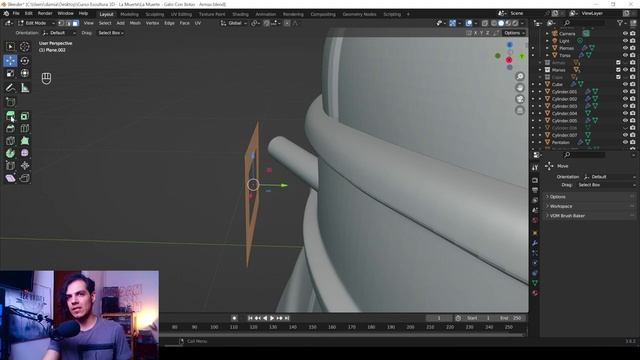640x360 pixels.
Task: Open the Mesh menu
Action: click(x=135, y=23)
